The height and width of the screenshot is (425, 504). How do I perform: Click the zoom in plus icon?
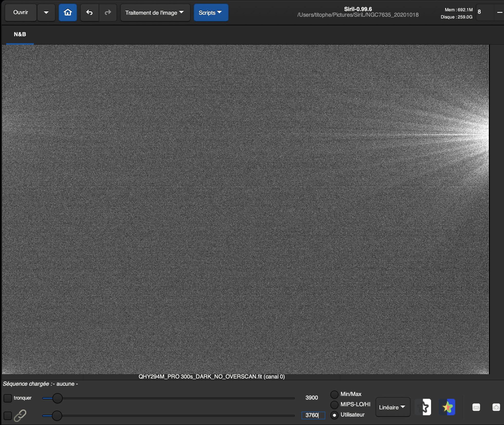pos(496,407)
